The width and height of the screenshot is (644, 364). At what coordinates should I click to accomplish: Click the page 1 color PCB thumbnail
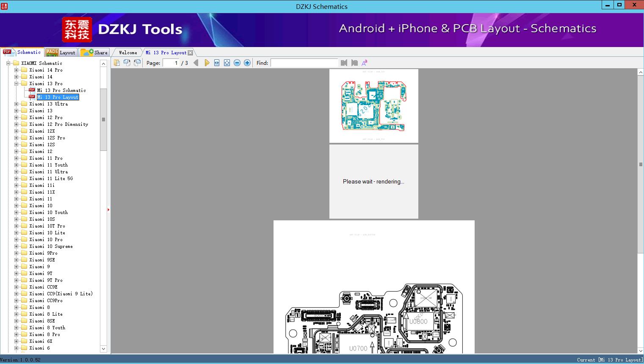pyautogui.click(x=374, y=106)
